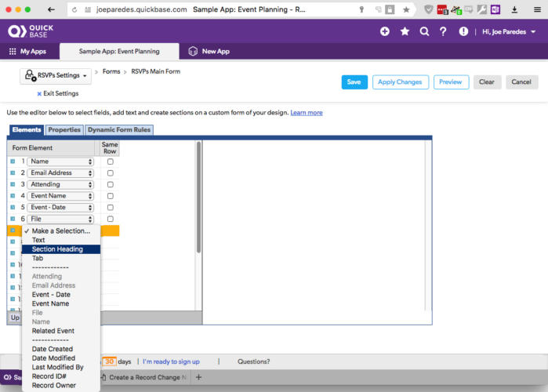Choose Record ID# from the dropdown list
Image resolution: width=548 pixels, height=392 pixels.
coord(61,376)
